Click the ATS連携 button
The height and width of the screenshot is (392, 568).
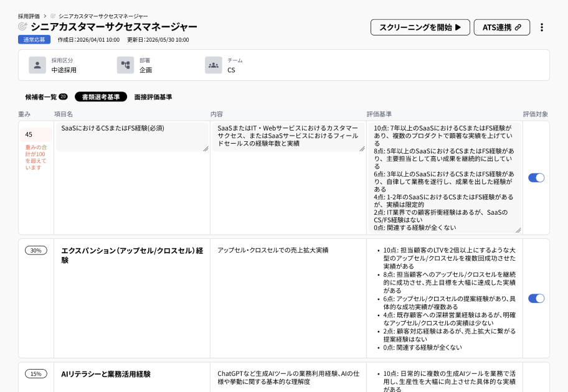[501, 27]
